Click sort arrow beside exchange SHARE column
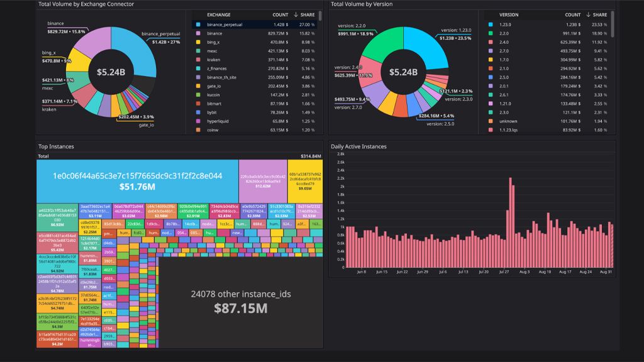 click(296, 14)
